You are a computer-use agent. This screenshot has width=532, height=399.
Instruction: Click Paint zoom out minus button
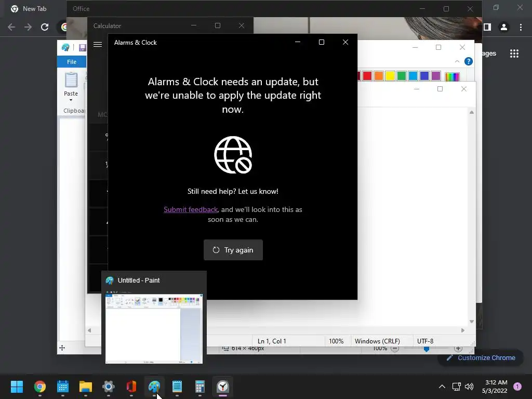tap(395, 349)
